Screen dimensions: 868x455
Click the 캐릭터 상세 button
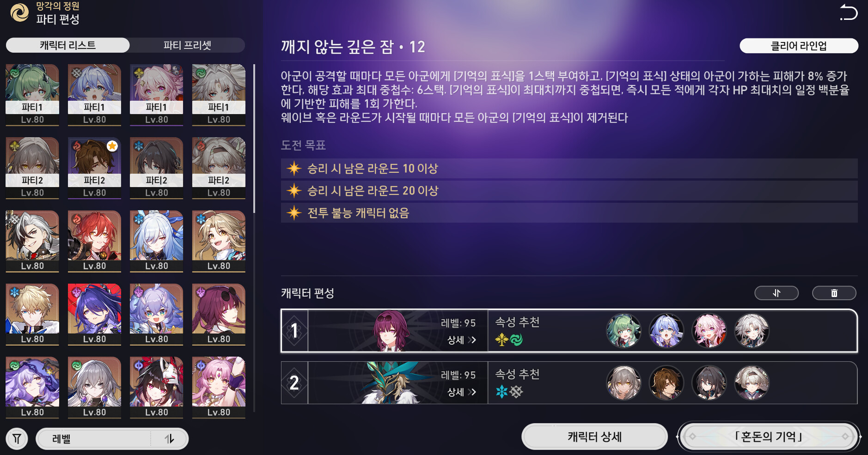click(x=594, y=437)
